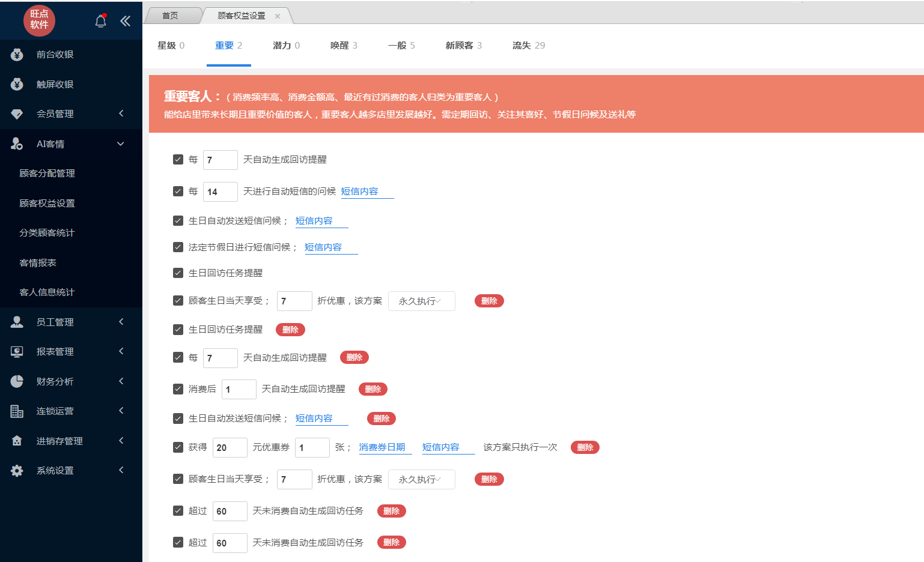Click the 财务分析 pie chart icon

[x=17, y=381]
